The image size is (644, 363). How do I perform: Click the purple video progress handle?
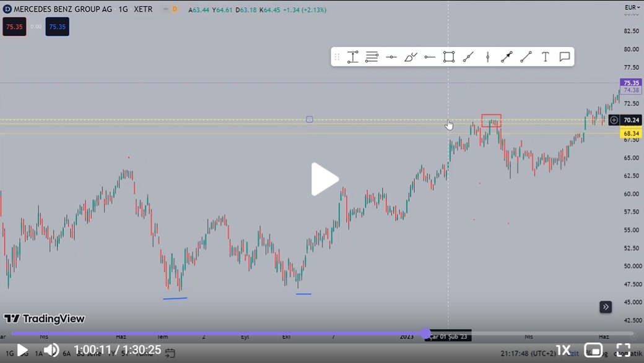(426, 333)
